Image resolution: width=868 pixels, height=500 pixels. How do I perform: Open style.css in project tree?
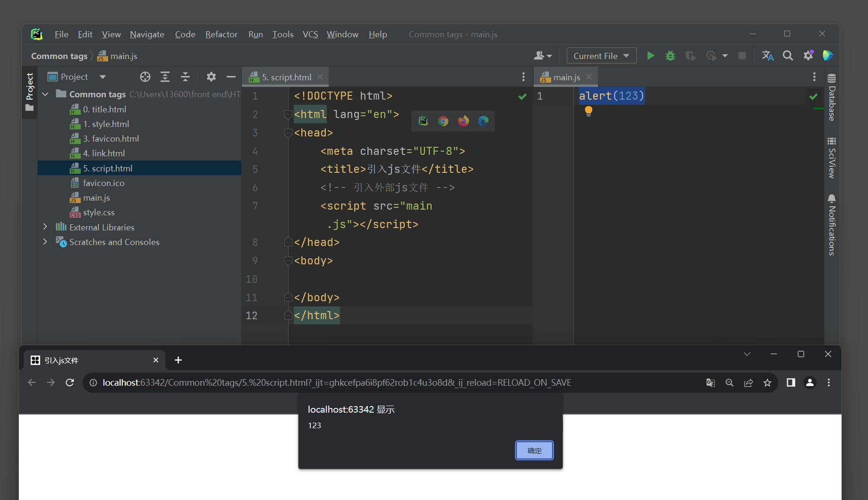tap(99, 212)
